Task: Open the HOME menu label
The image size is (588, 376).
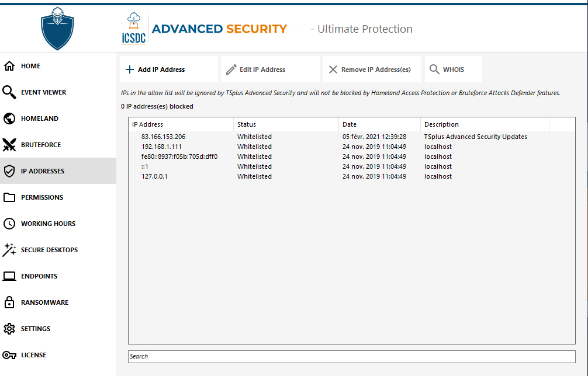Action: point(31,66)
